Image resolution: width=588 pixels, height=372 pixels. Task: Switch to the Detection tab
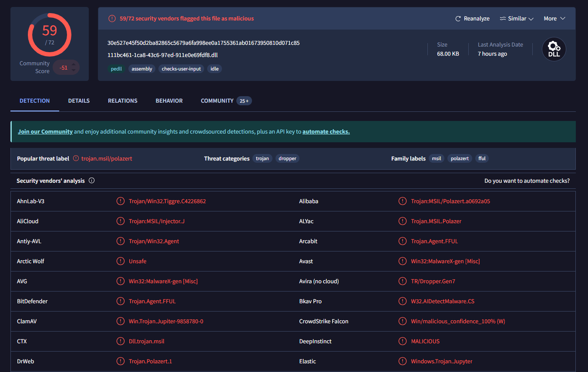35,101
